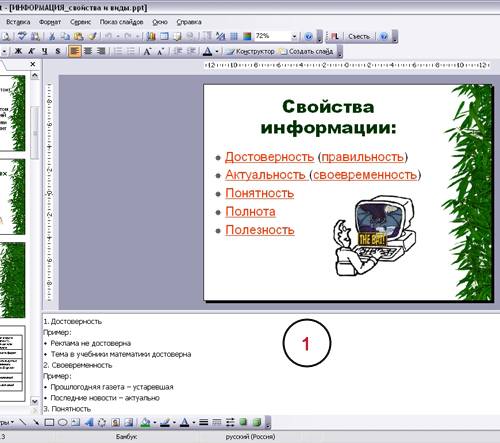
Task: Open the Показ слайдов menu
Action: coord(121,22)
